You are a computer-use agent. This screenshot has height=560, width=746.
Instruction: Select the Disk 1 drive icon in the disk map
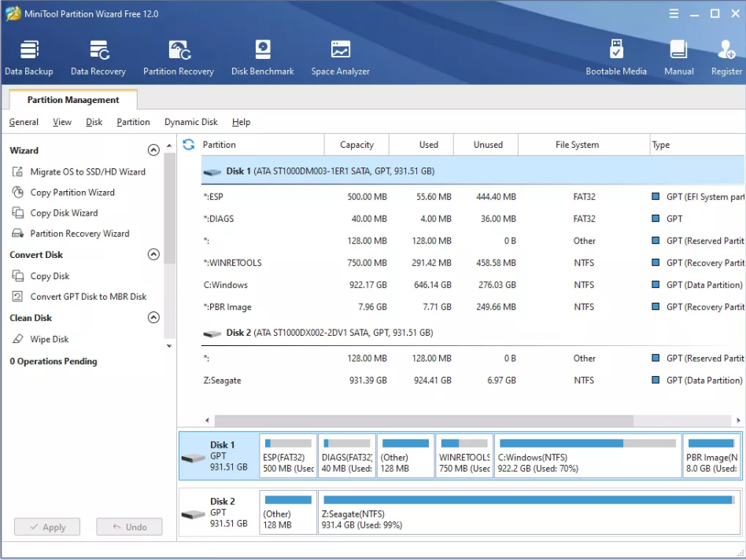point(193,458)
